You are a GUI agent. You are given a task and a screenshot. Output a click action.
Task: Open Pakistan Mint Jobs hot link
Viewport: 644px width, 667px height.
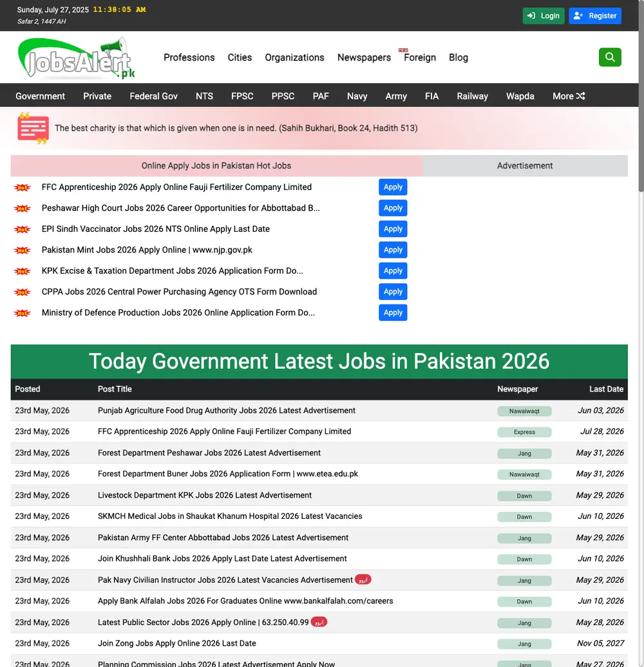point(147,250)
